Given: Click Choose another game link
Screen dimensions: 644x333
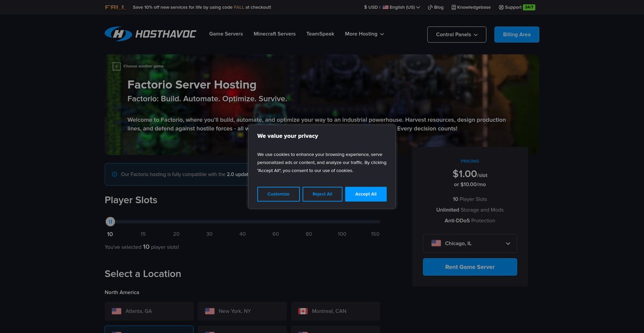Looking at the screenshot, I should [x=144, y=66].
